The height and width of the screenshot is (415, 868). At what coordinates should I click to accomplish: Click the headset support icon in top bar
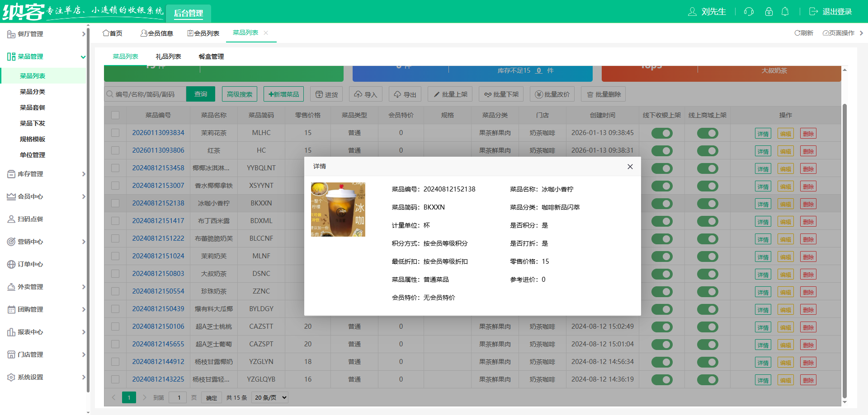coord(748,12)
